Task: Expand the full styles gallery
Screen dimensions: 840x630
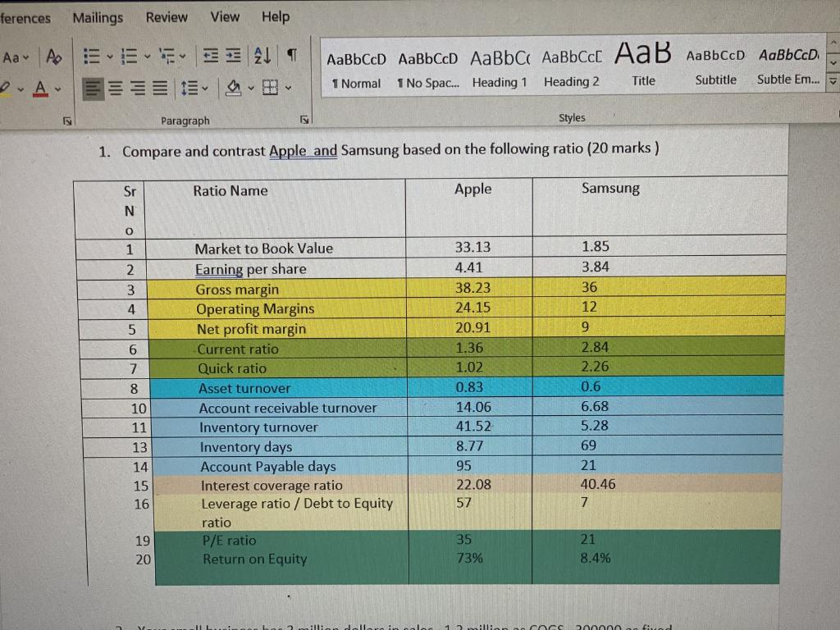Action: click(833, 81)
